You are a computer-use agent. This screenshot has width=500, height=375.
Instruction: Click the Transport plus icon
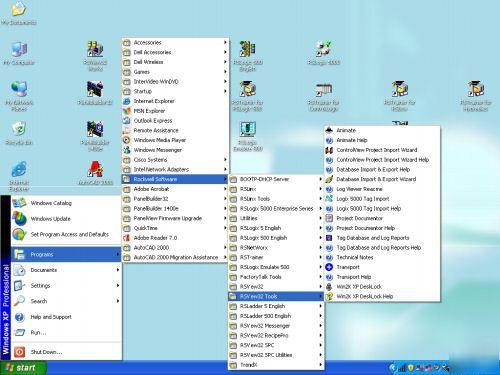[x=329, y=267]
